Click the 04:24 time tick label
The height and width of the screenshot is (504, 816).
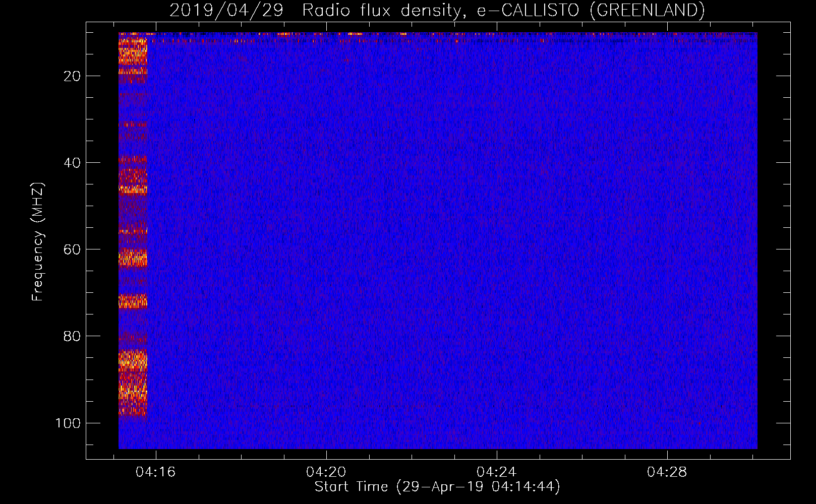tap(496, 472)
